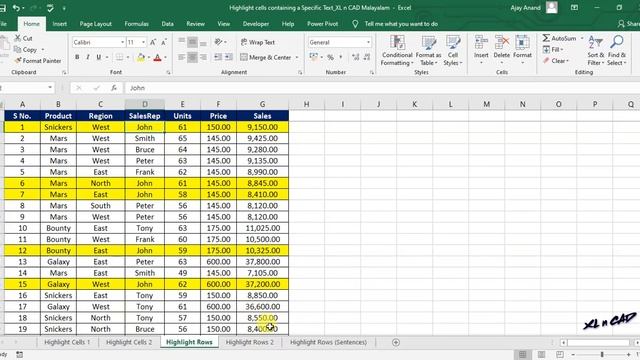Click the Delete cells icon
Image resolution: width=640 pixels, height=360 pixels.
click(502, 43)
